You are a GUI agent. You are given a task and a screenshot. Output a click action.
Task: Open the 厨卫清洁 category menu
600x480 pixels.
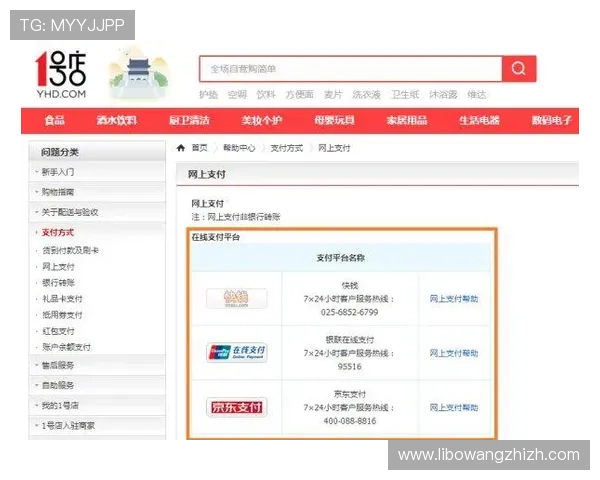click(189, 121)
